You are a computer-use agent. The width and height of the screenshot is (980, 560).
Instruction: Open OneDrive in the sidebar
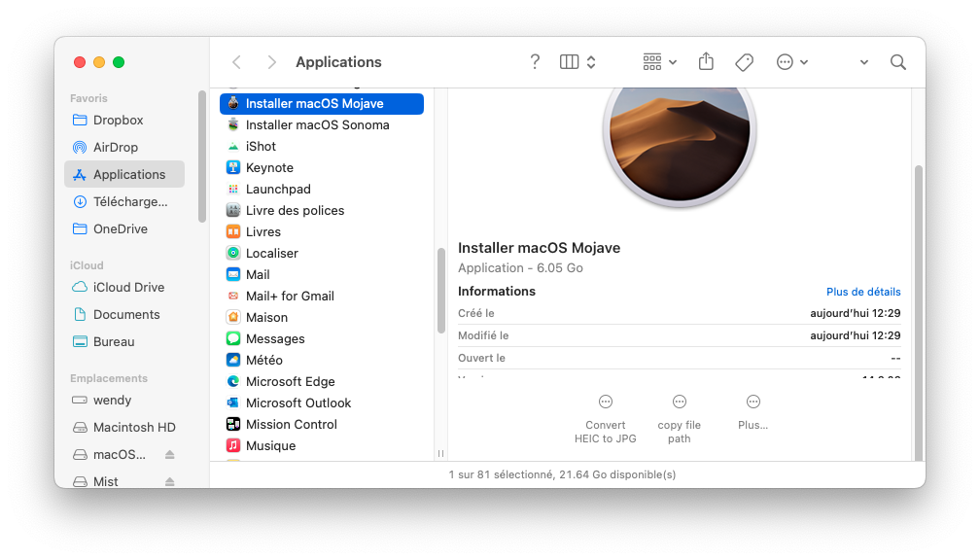pyautogui.click(x=124, y=228)
